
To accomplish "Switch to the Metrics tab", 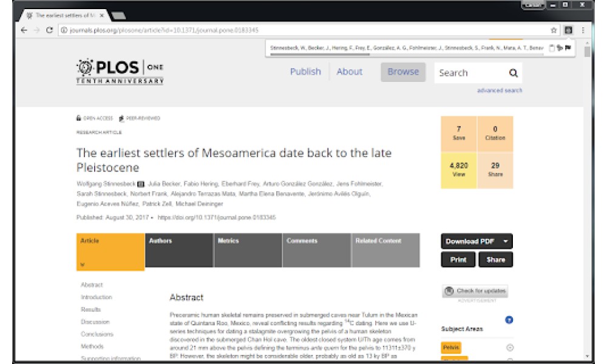I will tap(248, 251).
